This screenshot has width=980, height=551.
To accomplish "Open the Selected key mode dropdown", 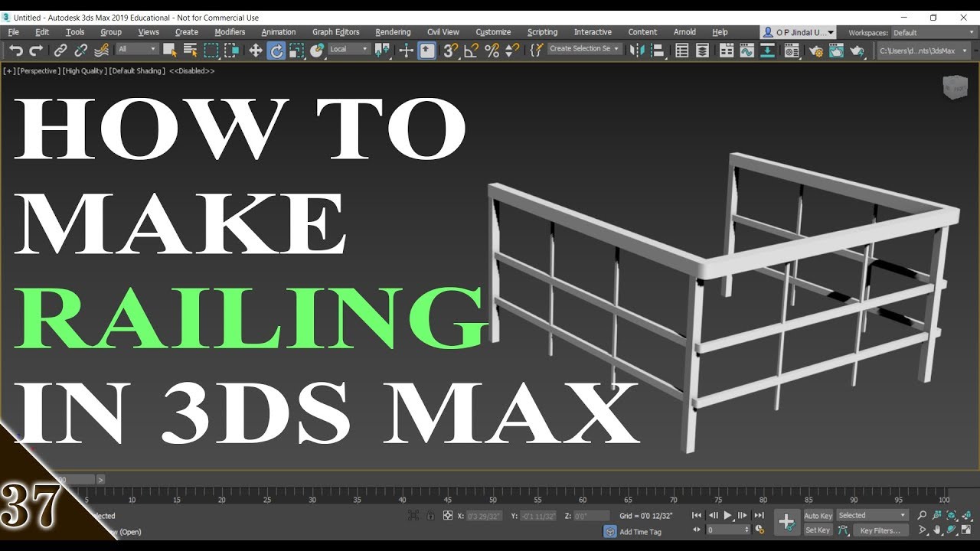I will point(872,515).
